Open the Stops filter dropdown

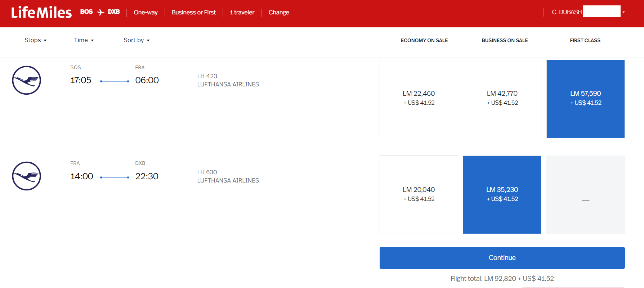(36, 40)
